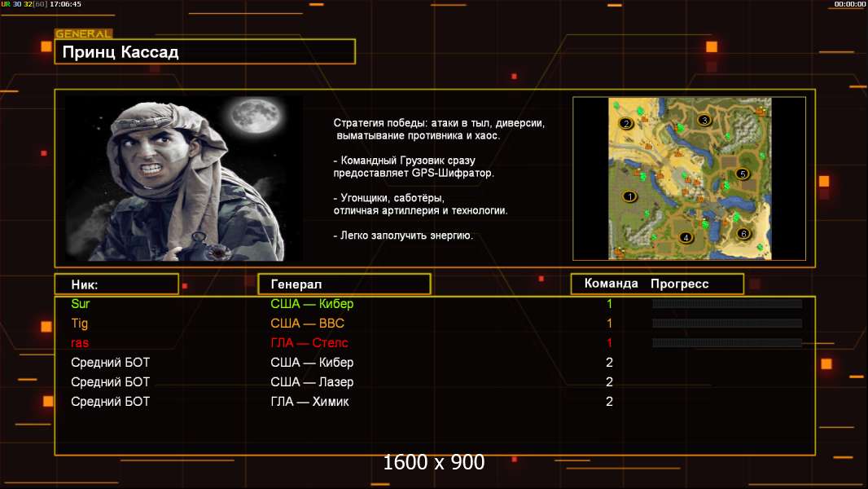Image resolution: width=868 pixels, height=489 pixels.
Task: Click team number 1 in Sur's row
Action: (x=610, y=303)
